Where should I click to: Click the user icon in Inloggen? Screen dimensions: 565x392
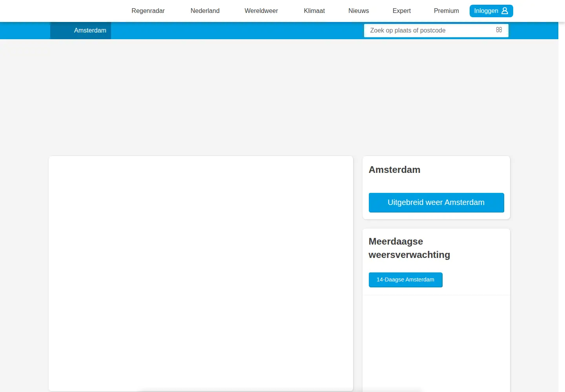[x=505, y=11]
